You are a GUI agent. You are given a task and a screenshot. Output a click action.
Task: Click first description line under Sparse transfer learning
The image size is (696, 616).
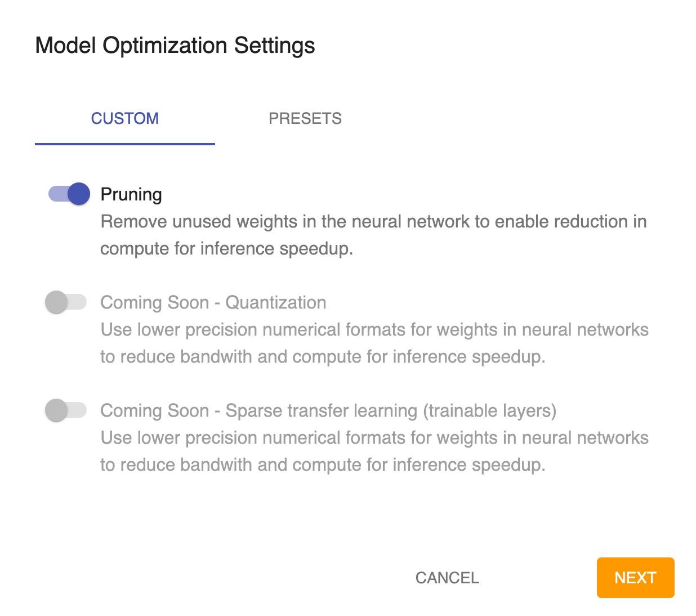click(x=374, y=438)
